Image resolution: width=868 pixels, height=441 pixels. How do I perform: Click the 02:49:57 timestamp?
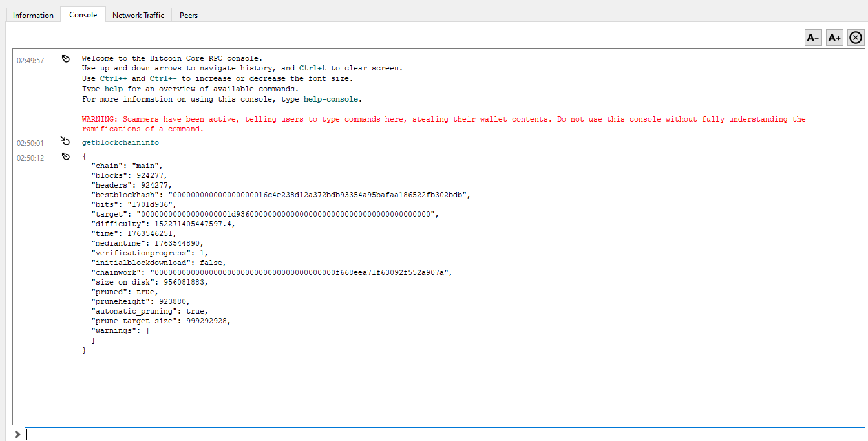pyautogui.click(x=30, y=61)
